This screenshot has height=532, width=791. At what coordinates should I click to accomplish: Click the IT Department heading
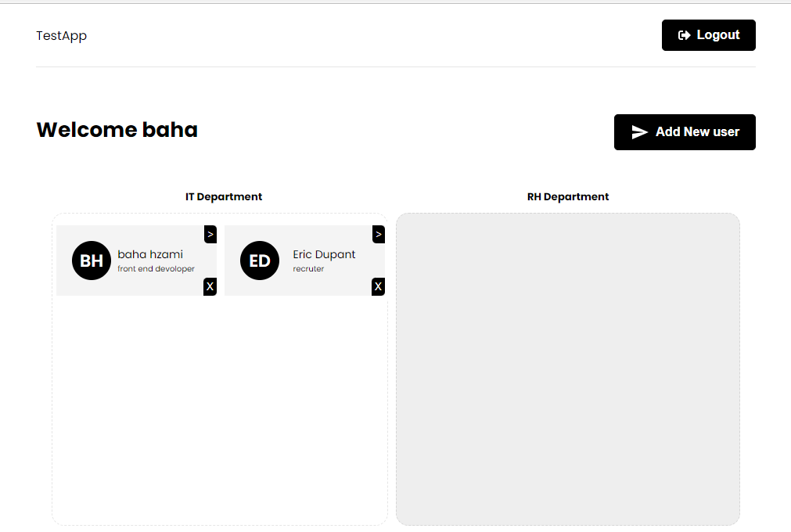coord(224,196)
